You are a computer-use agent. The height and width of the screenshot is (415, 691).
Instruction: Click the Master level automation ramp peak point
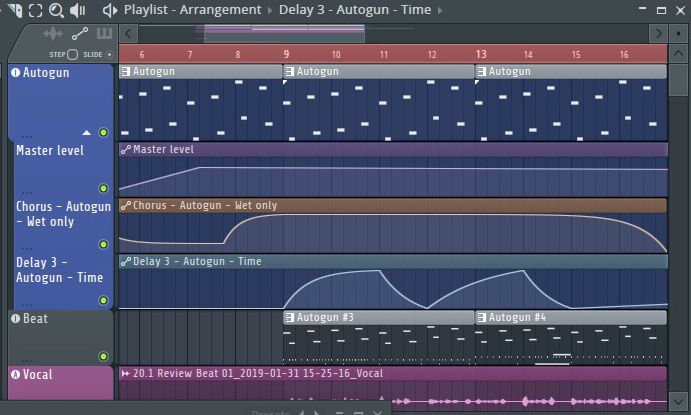pos(200,168)
